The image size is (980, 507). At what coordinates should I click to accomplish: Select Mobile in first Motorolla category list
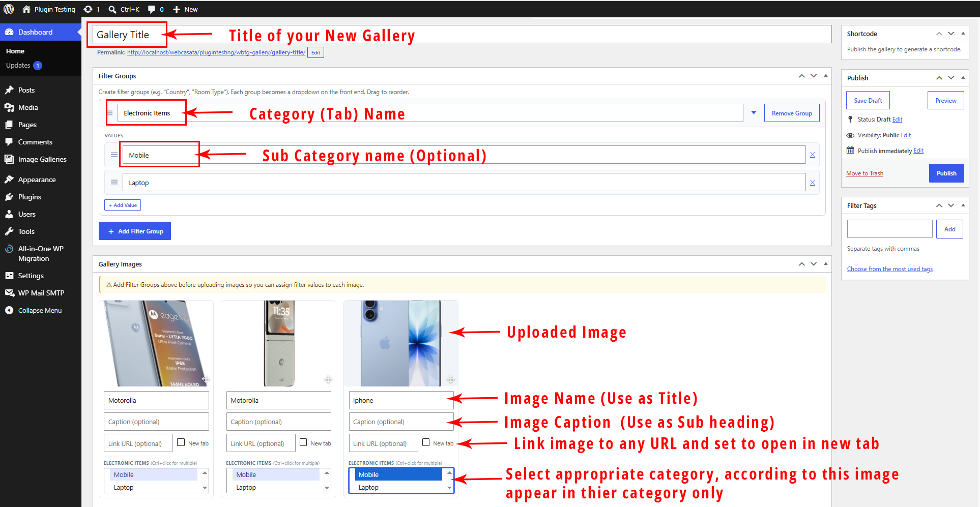tap(154, 474)
